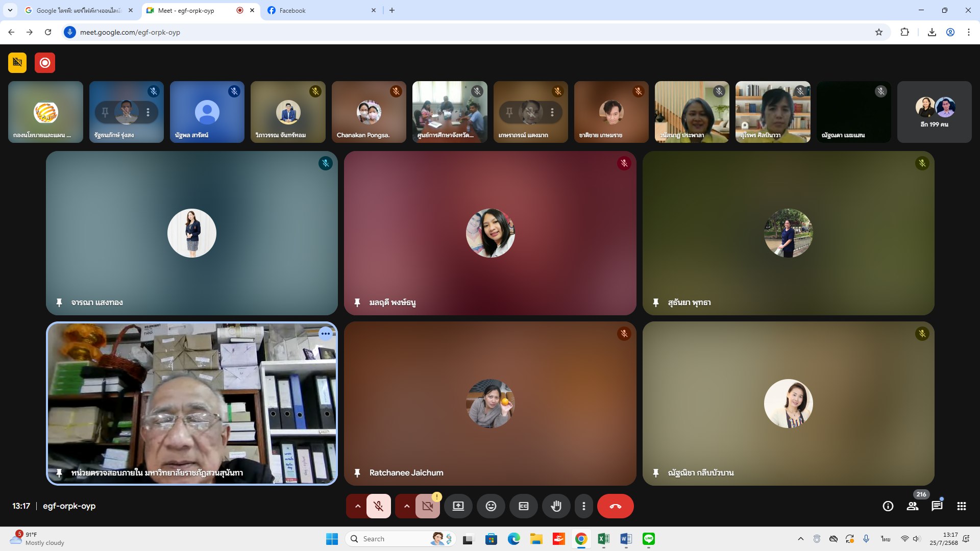Click the present screen icon
This screenshot has width=980, height=551.
point(458,506)
